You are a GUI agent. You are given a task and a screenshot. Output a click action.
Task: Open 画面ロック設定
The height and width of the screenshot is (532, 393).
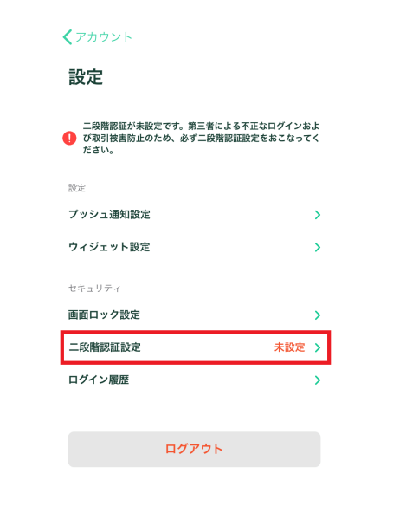[194, 315]
